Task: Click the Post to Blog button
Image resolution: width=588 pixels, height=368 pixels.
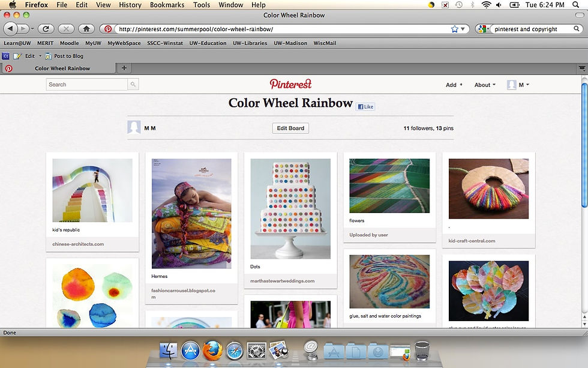Action: pos(65,56)
